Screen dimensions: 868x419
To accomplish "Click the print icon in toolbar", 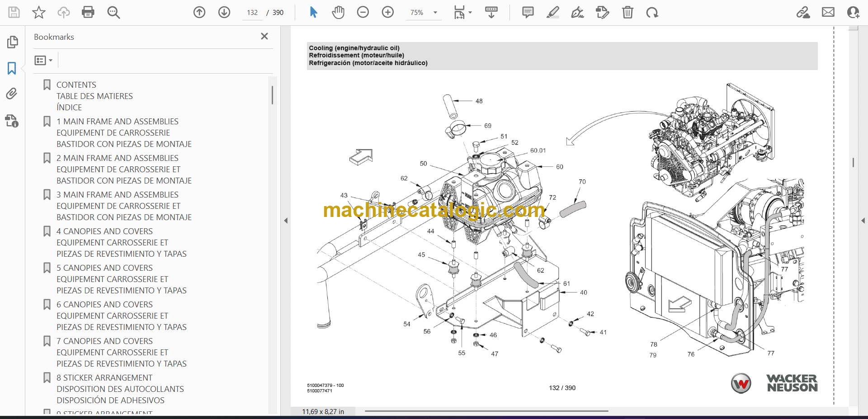I will click(88, 12).
